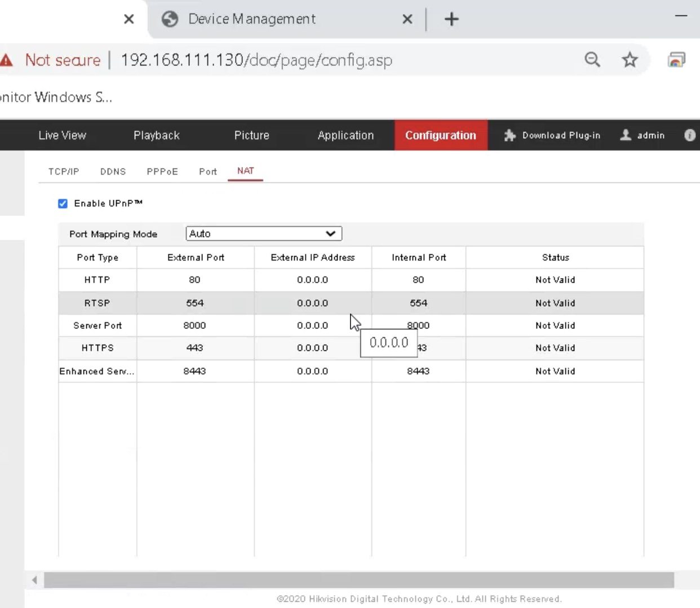Click the Download Plug-in puzzle icon
Image resolution: width=700 pixels, height=608 pixels.
510,135
